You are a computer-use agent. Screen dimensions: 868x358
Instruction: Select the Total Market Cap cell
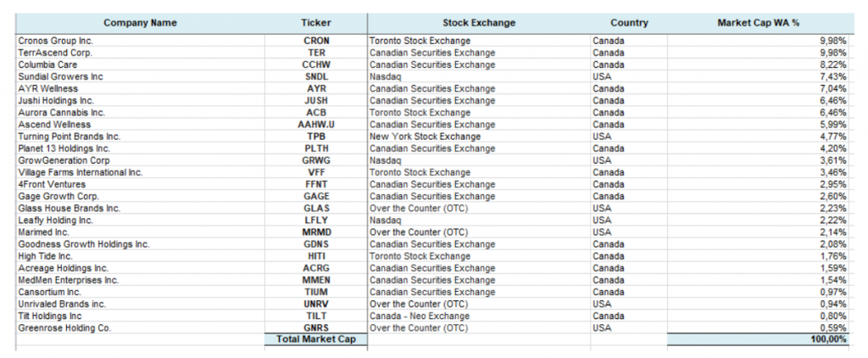[x=316, y=339]
